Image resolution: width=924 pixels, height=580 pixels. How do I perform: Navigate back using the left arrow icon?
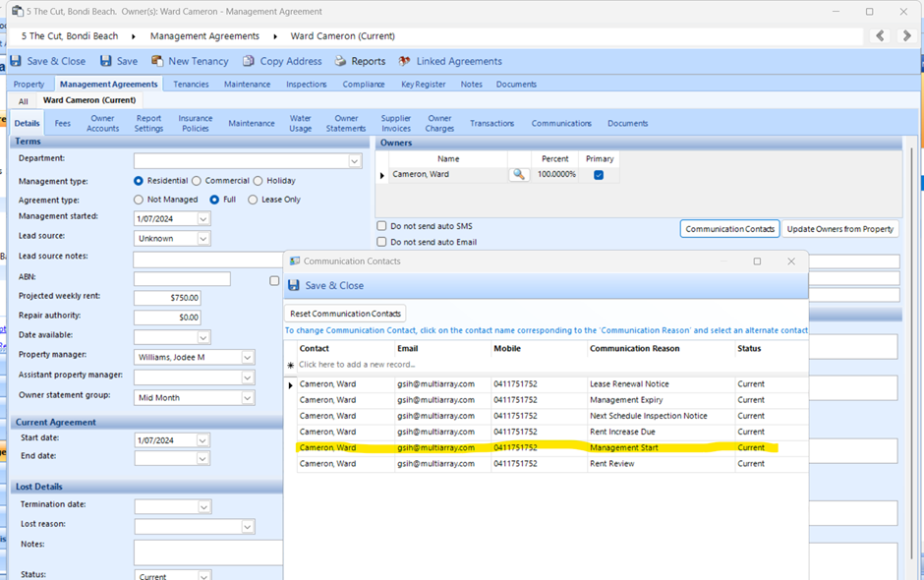pyautogui.click(x=880, y=36)
